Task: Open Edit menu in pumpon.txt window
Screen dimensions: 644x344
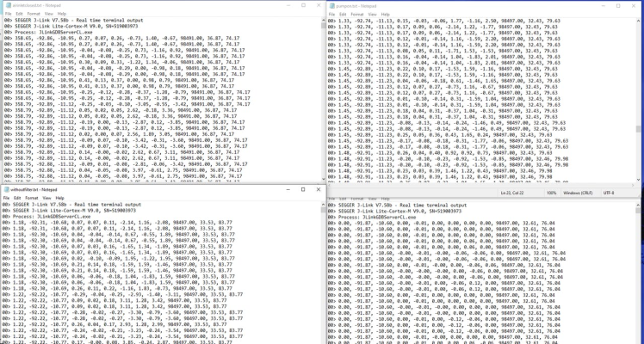Action: click(x=343, y=15)
